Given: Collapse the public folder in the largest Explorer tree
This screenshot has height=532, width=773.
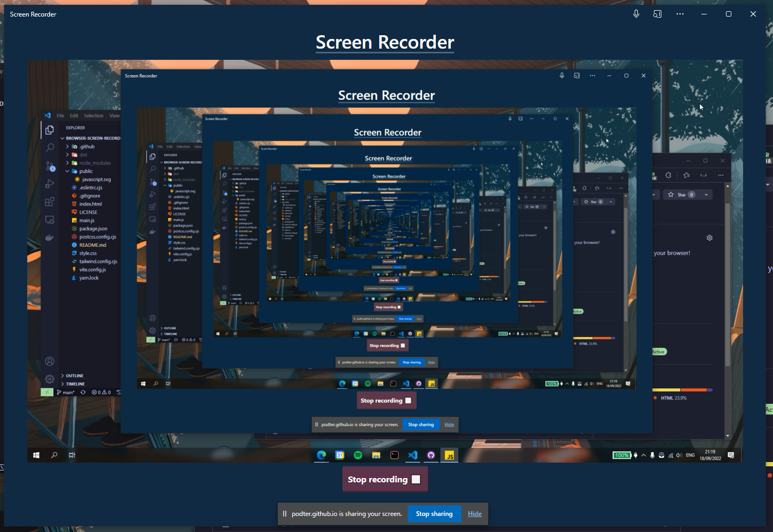Looking at the screenshot, I should (85, 171).
